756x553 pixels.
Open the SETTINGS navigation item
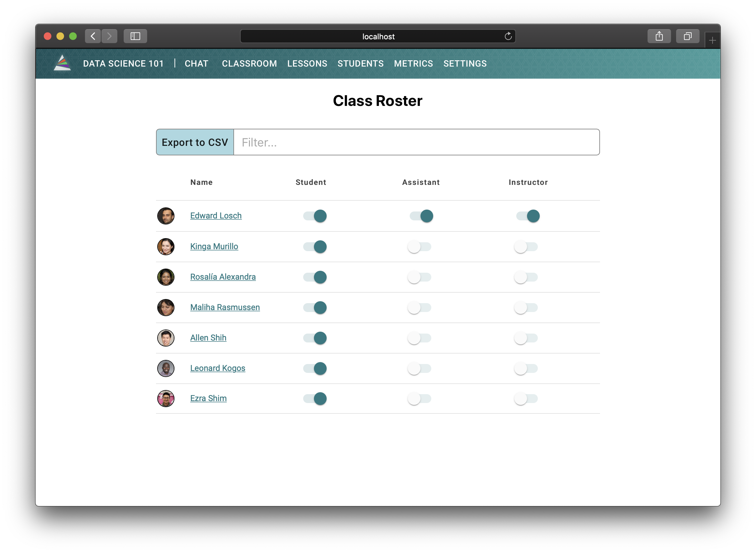tap(465, 64)
